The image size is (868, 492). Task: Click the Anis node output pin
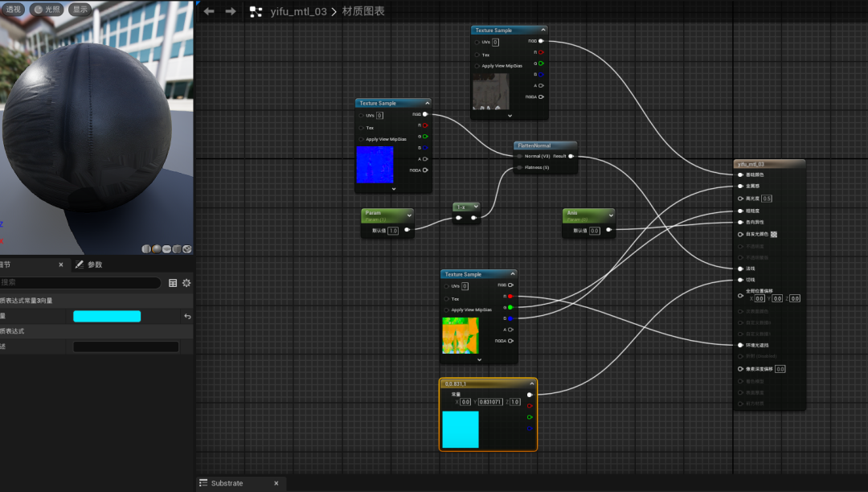click(x=608, y=230)
